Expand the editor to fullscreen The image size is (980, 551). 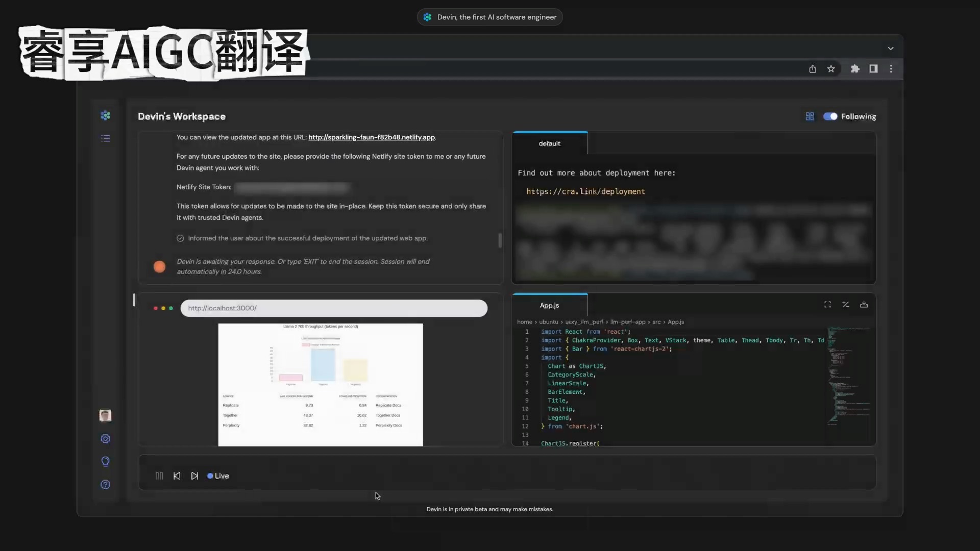[x=827, y=305]
